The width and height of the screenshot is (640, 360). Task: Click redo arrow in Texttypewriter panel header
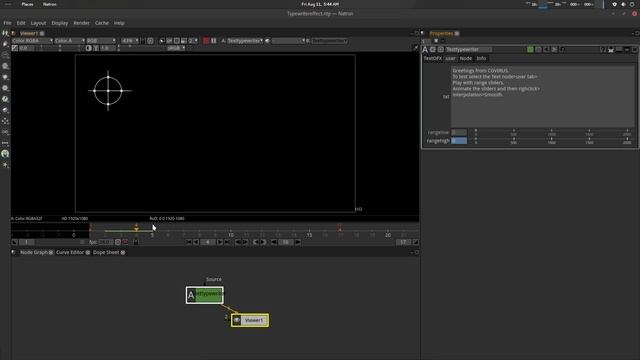click(554, 49)
